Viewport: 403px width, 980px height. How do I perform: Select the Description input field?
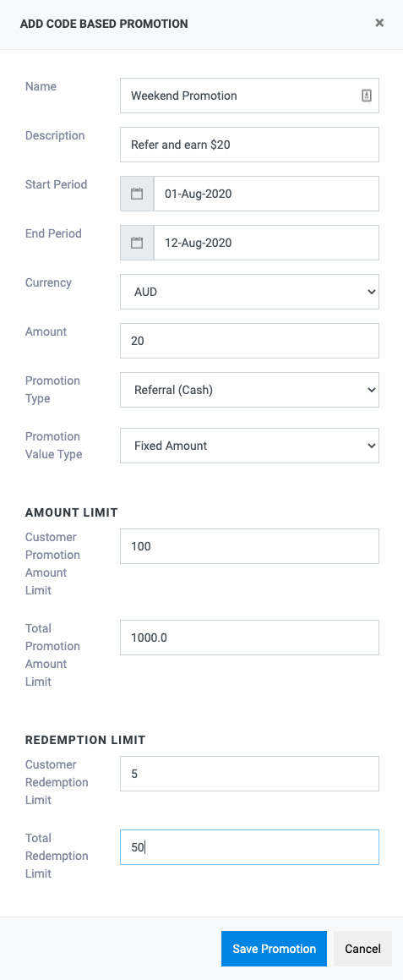(x=249, y=145)
